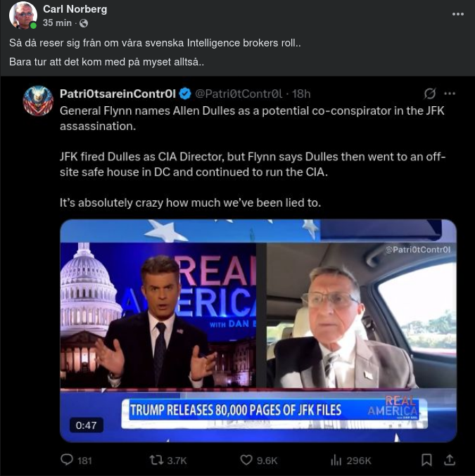Click the blue verified badge

[185, 94]
